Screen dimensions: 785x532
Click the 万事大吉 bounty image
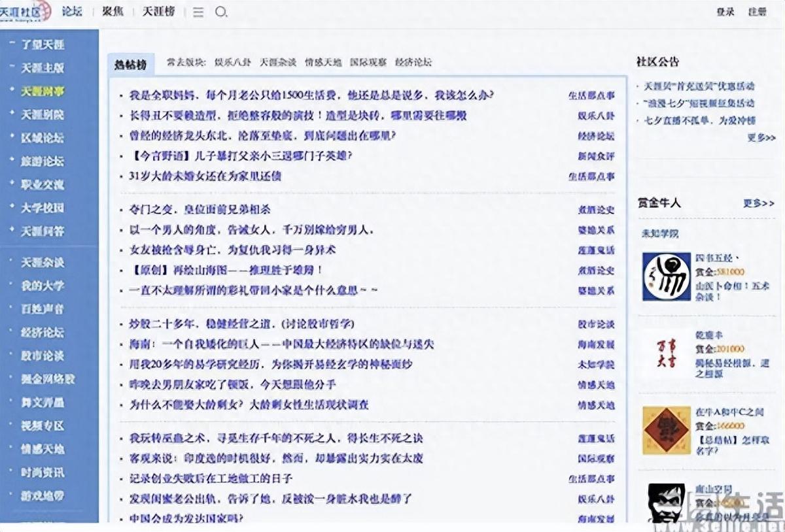[664, 353]
